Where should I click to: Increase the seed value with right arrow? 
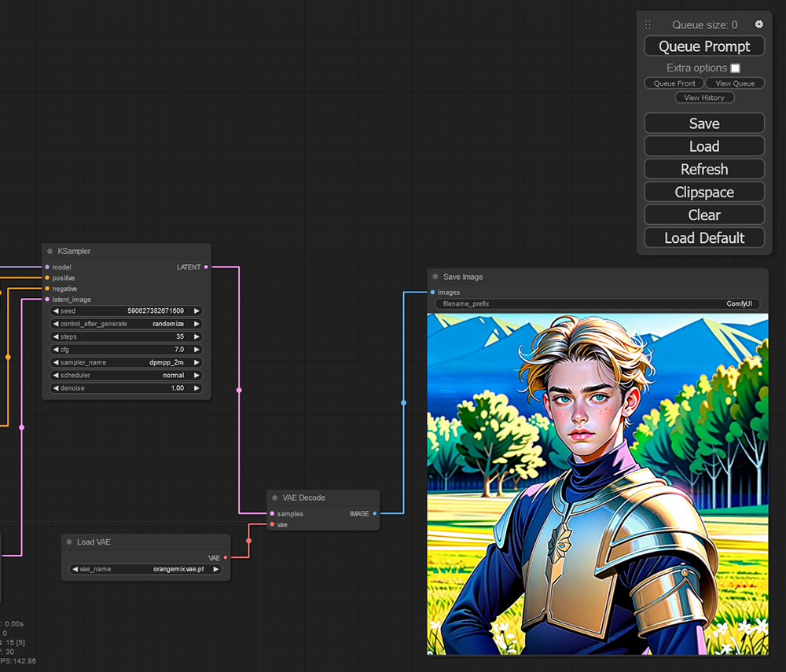pos(197,311)
